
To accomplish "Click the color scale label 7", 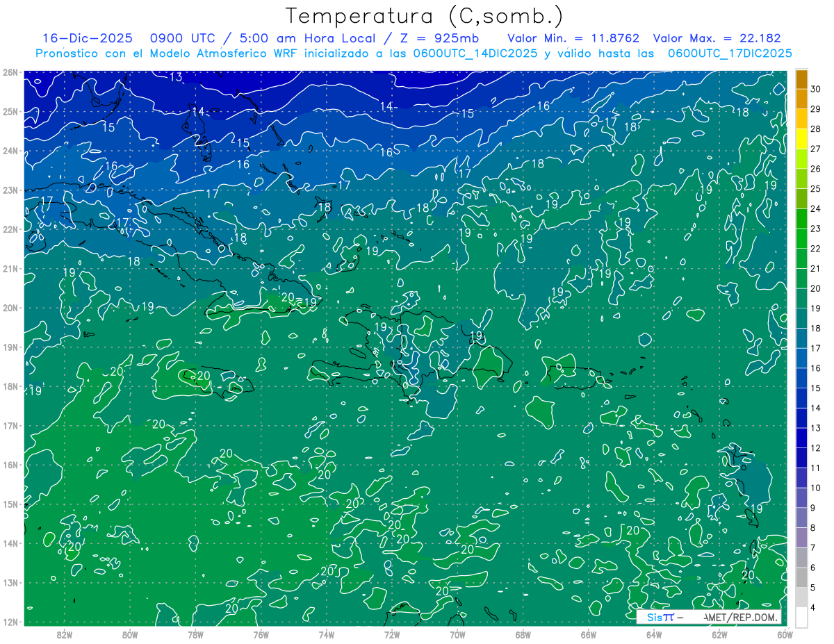I will click(x=814, y=548).
